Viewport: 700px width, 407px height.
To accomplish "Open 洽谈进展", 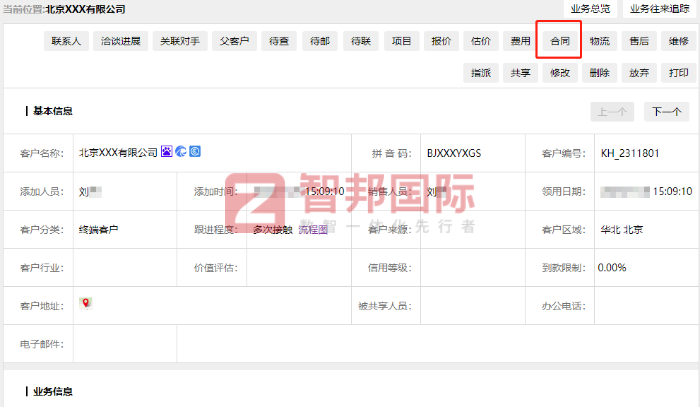I will pos(121,41).
